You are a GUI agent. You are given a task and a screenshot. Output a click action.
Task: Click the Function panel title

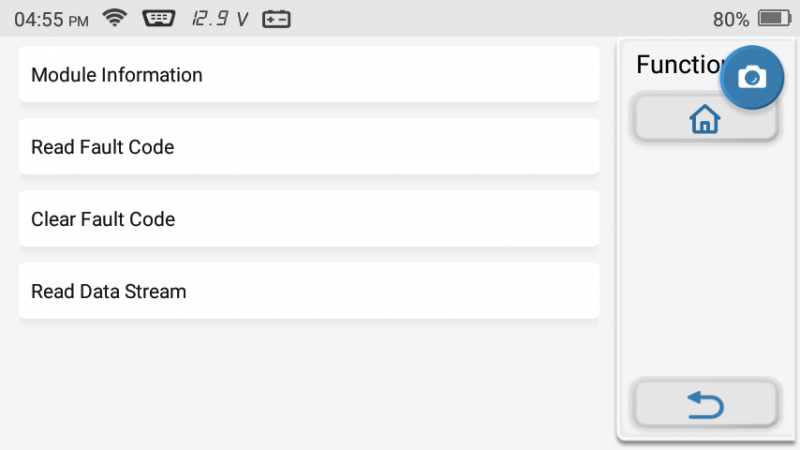pyautogui.click(x=679, y=65)
